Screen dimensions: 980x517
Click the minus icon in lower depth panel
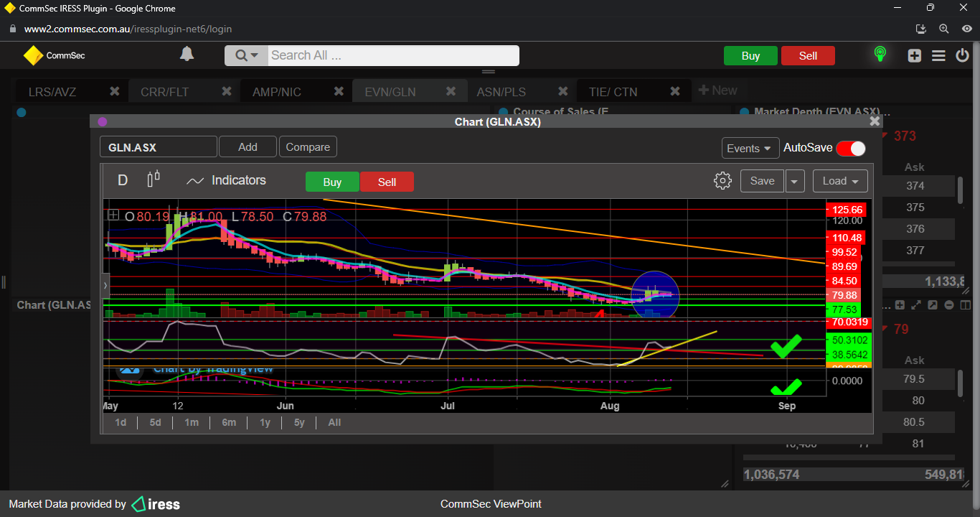[949, 305]
